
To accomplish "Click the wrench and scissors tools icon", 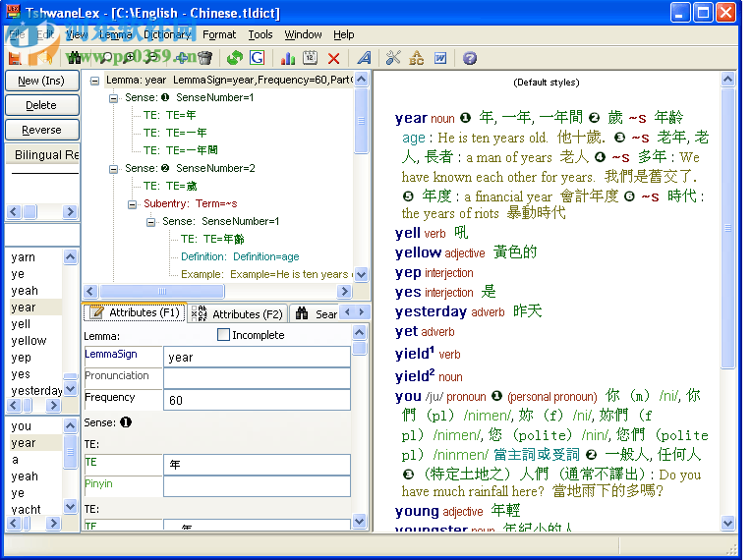I will [393, 58].
